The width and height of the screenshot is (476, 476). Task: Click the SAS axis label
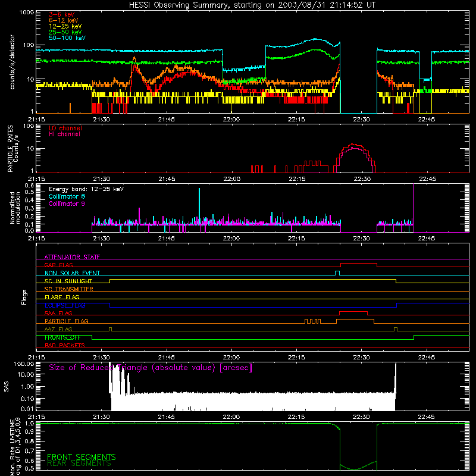point(7,387)
